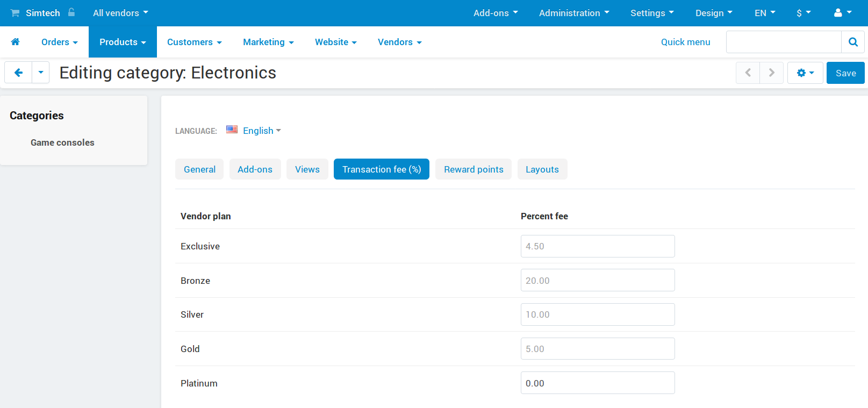Open the user account icon menu
Screen dimensions: 868x408
[842, 13]
